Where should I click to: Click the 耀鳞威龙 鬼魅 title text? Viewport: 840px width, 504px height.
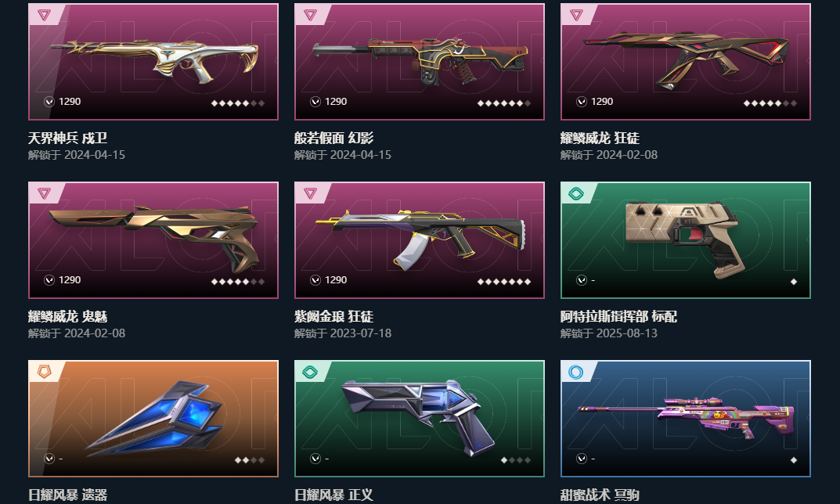67,316
